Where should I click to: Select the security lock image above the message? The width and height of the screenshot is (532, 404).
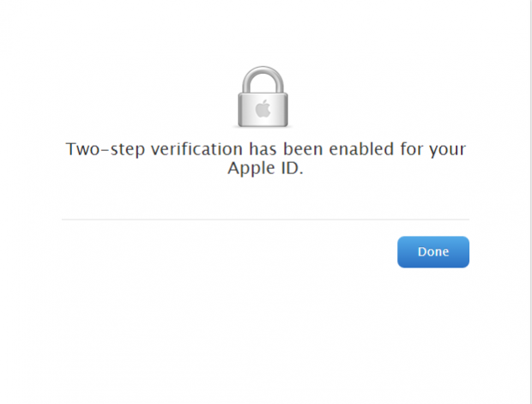point(263,97)
